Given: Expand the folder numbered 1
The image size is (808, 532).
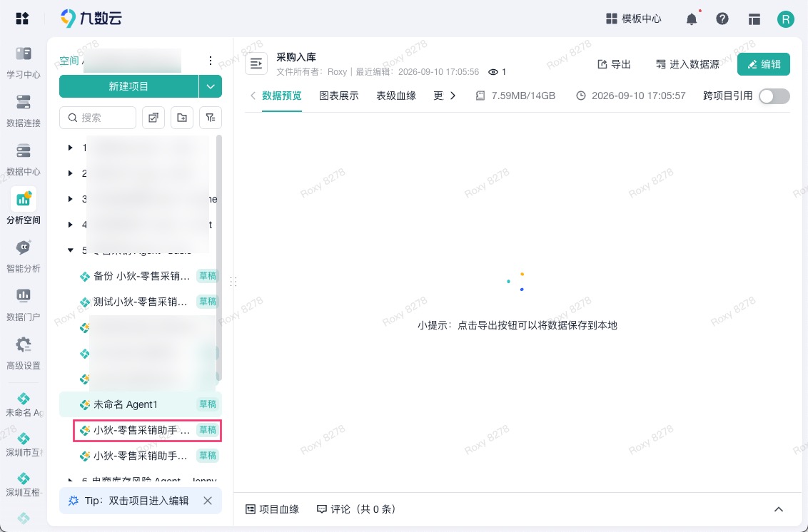Looking at the screenshot, I should click(x=71, y=148).
